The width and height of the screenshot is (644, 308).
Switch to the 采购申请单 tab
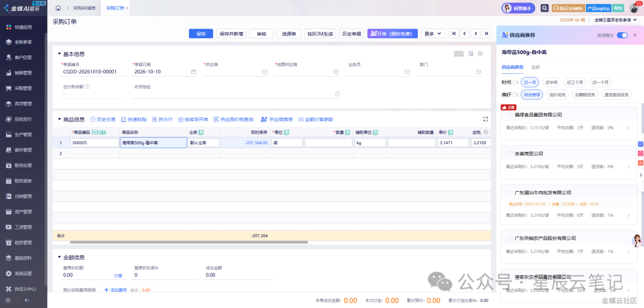[84, 8]
